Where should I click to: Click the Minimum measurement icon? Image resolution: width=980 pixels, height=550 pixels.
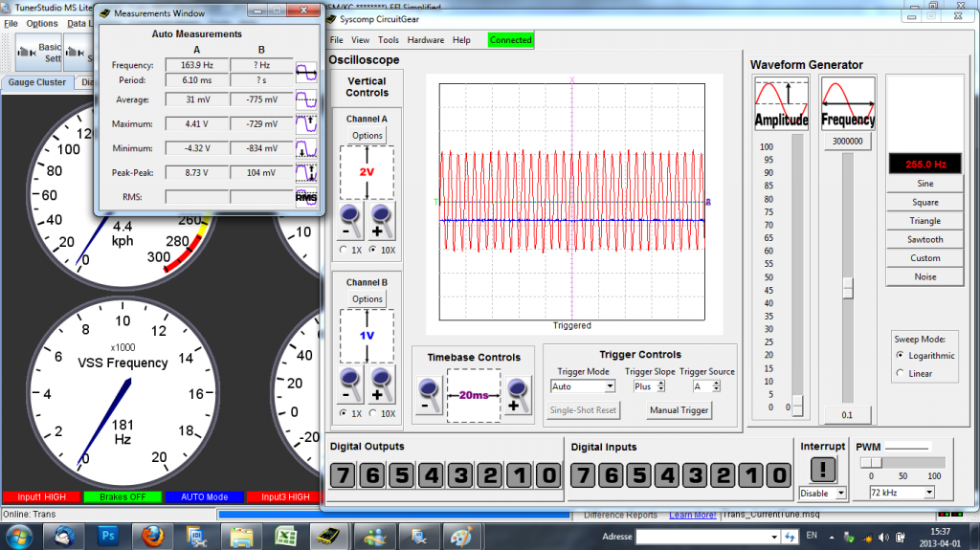306,148
